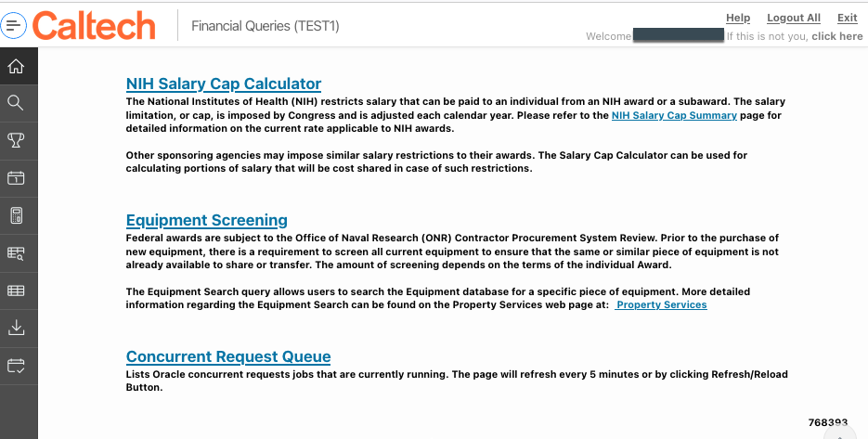Image resolution: width=868 pixels, height=439 pixels.
Task: Select the table grid icon
Action: click(x=16, y=291)
